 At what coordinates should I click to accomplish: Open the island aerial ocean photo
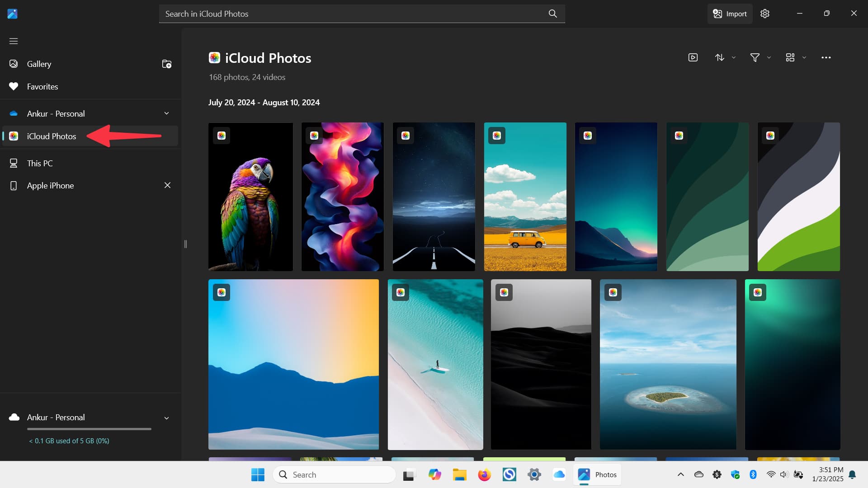pyautogui.click(x=668, y=364)
